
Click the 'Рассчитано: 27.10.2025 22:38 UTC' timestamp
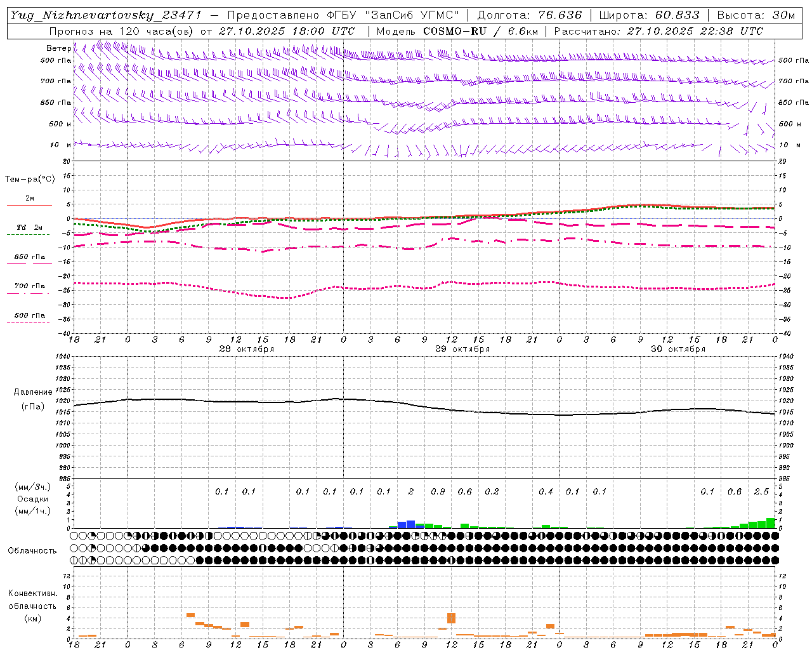click(x=658, y=31)
